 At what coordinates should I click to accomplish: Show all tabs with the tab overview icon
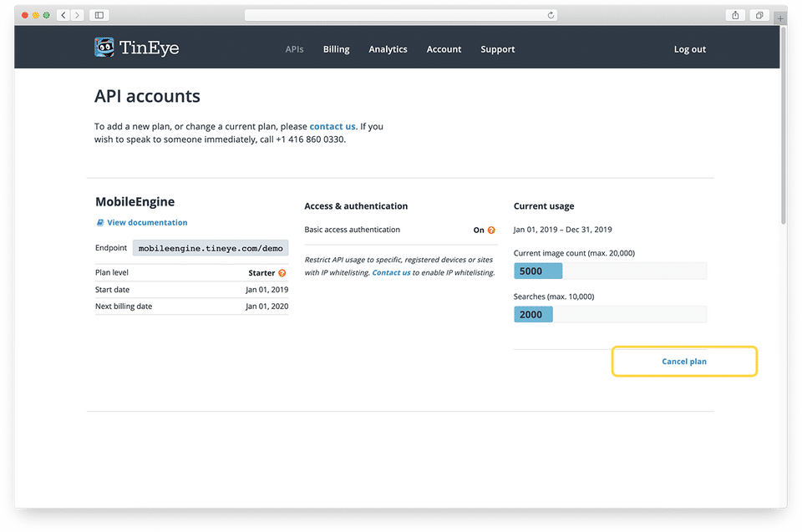click(759, 15)
